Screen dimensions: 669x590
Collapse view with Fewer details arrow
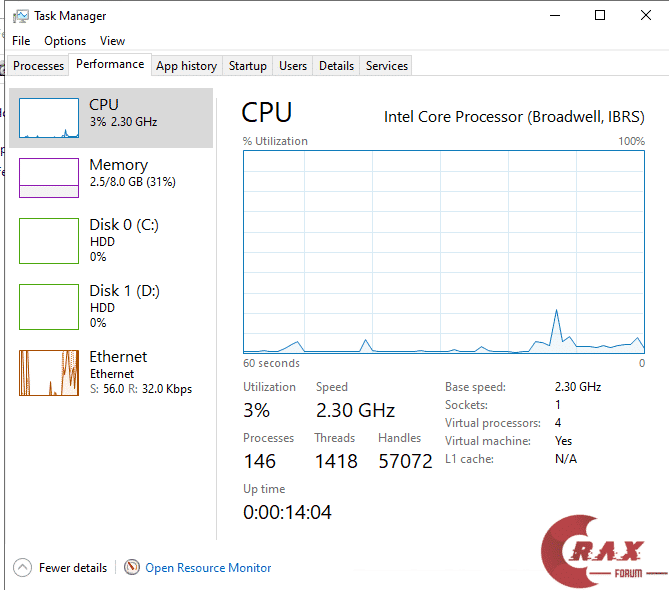point(22,567)
